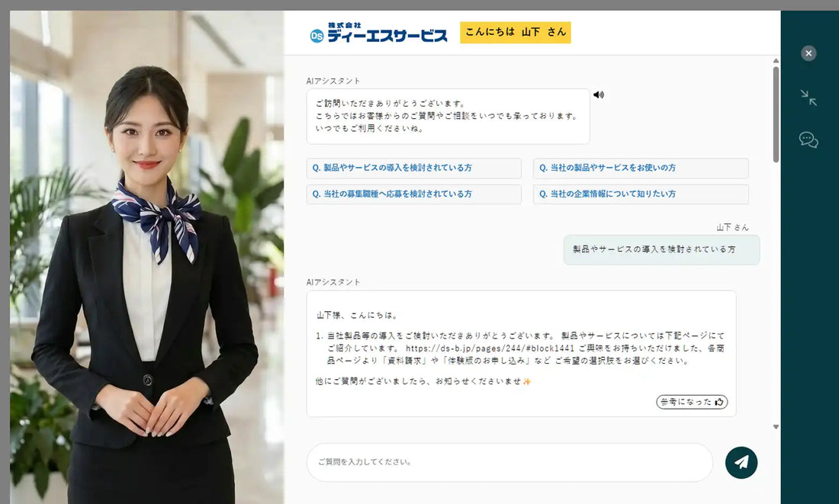The height and width of the screenshot is (504, 839).
Task: Select Q. 当社の募集職種へ応募を検討されている方
Action: coord(413,194)
